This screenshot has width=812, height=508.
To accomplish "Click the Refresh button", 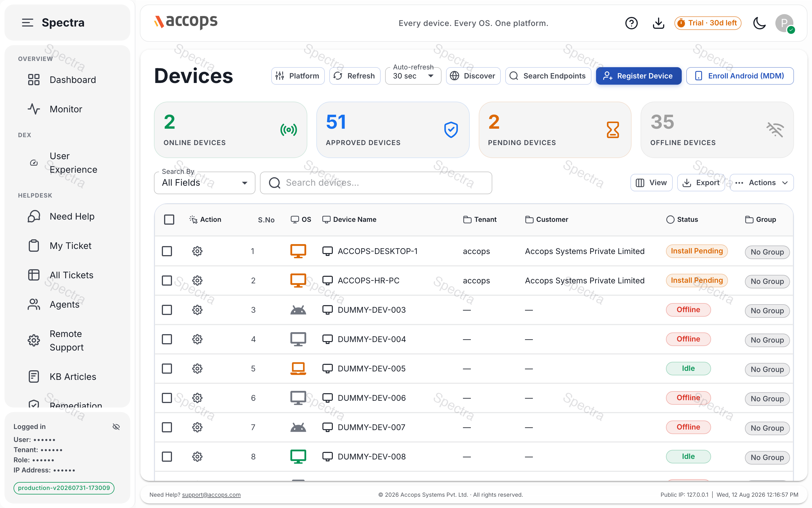I will point(355,76).
